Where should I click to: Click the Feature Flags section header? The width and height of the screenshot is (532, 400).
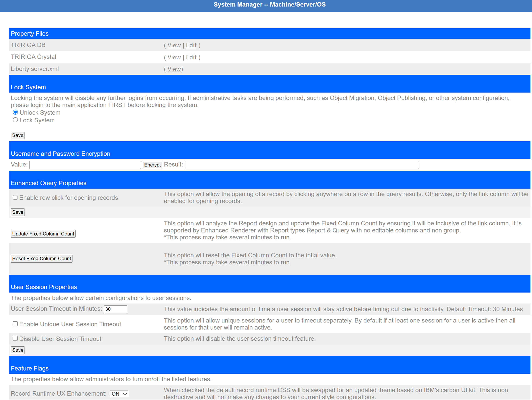click(270, 365)
